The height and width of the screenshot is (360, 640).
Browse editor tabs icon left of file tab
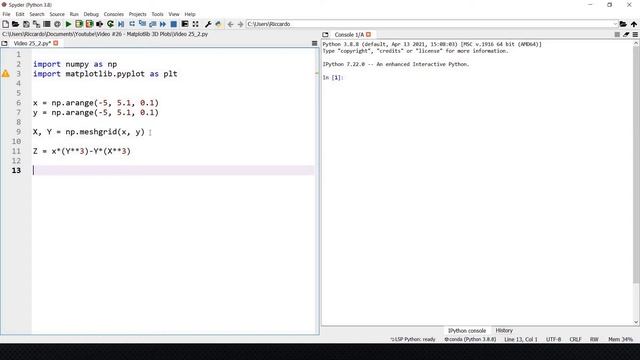(x=4, y=43)
